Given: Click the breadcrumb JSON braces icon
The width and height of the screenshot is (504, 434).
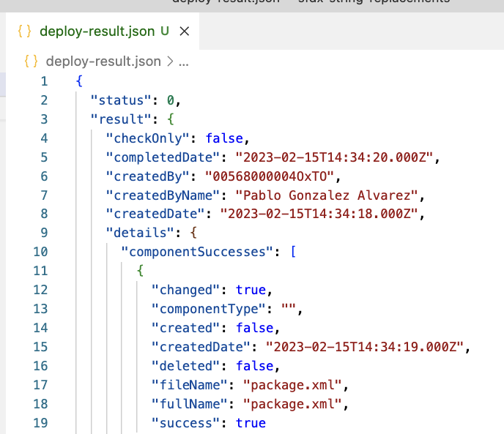Looking at the screenshot, I should coord(31,61).
